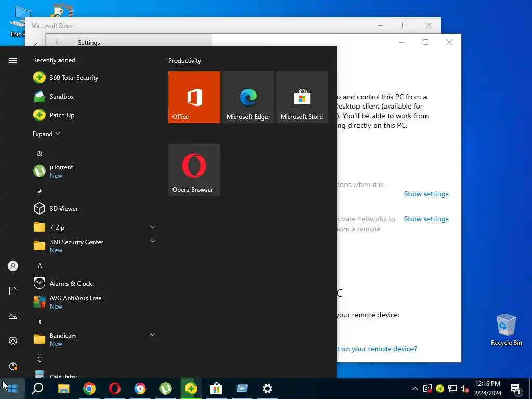Open the Bandicam folder entry
Image resolution: width=532 pixels, height=399 pixels.
pyautogui.click(x=96, y=339)
